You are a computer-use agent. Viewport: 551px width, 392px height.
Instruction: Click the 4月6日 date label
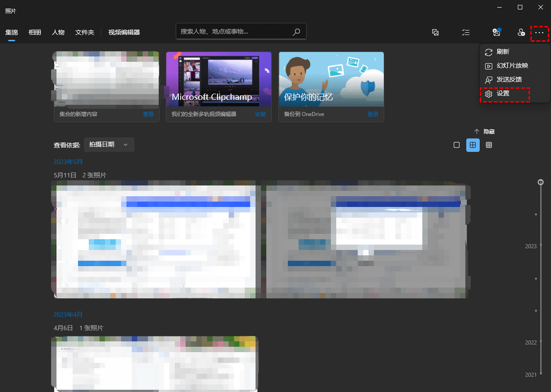pyautogui.click(x=63, y=328)
